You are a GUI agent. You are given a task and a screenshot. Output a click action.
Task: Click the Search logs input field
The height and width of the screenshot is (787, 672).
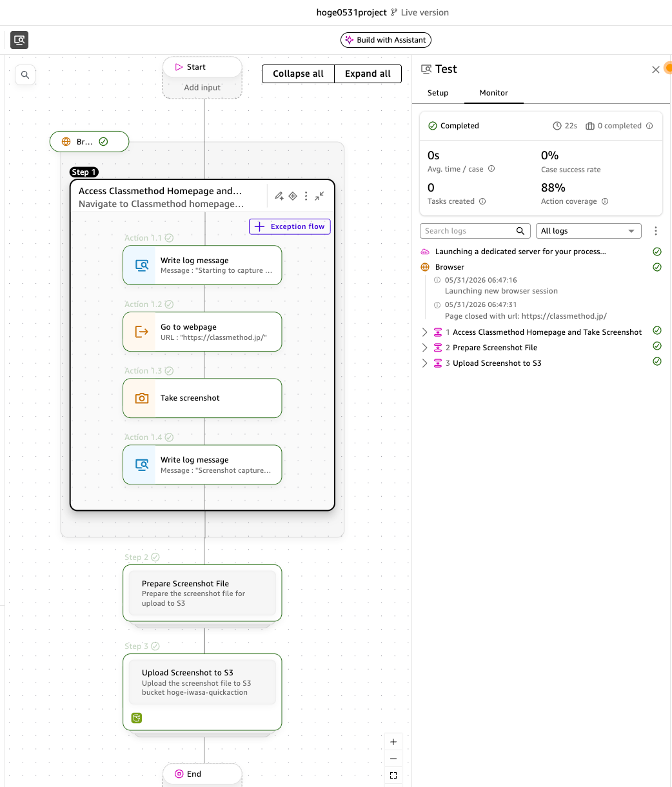pyautogui.click(x=475, y=231)
